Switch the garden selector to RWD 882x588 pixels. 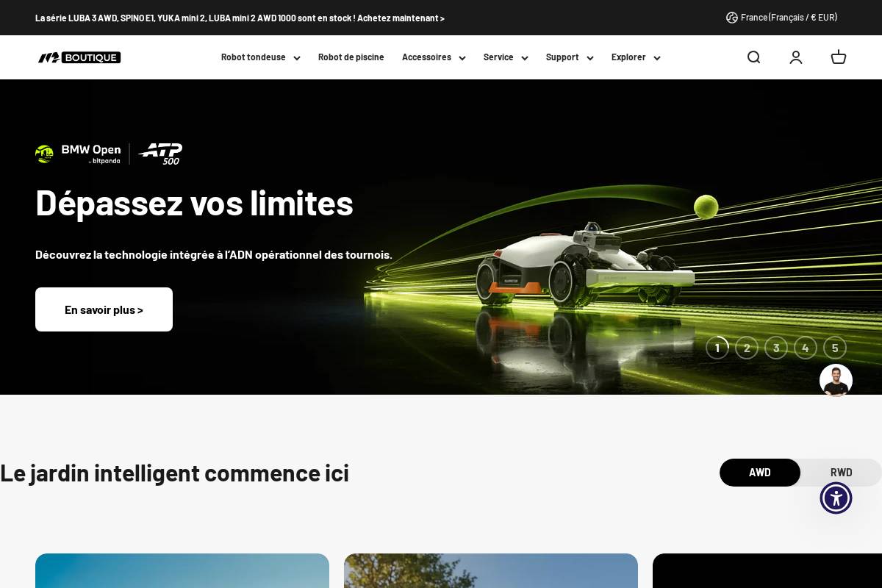841,473
